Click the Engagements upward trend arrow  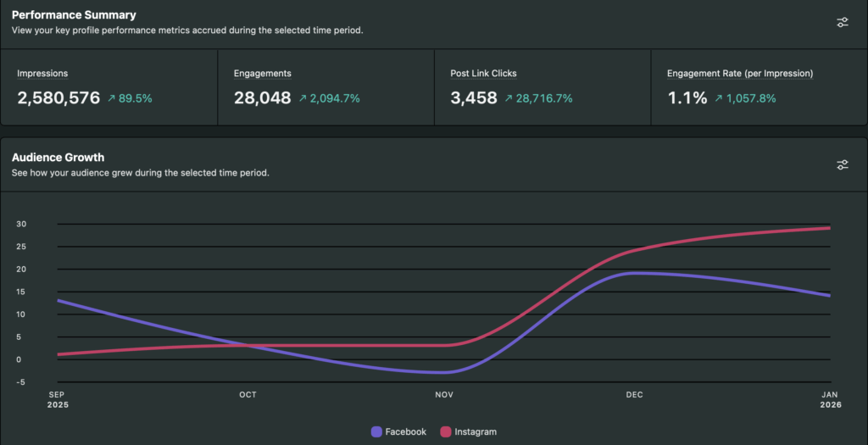[x=303, y=98]
